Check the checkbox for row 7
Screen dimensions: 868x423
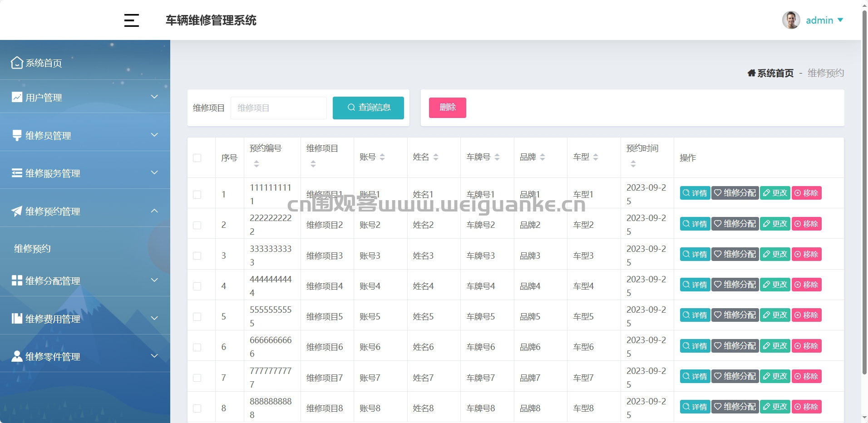[x=197, y=378]
